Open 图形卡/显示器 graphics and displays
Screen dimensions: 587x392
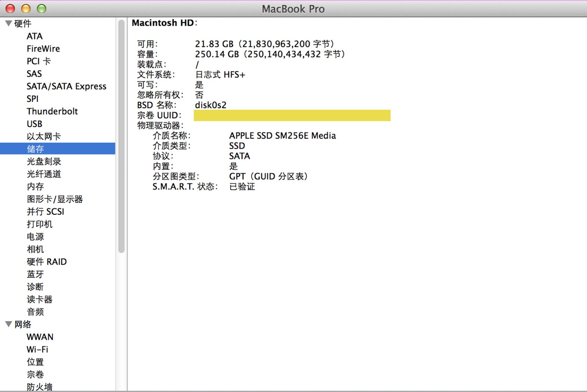click(55, 199)
